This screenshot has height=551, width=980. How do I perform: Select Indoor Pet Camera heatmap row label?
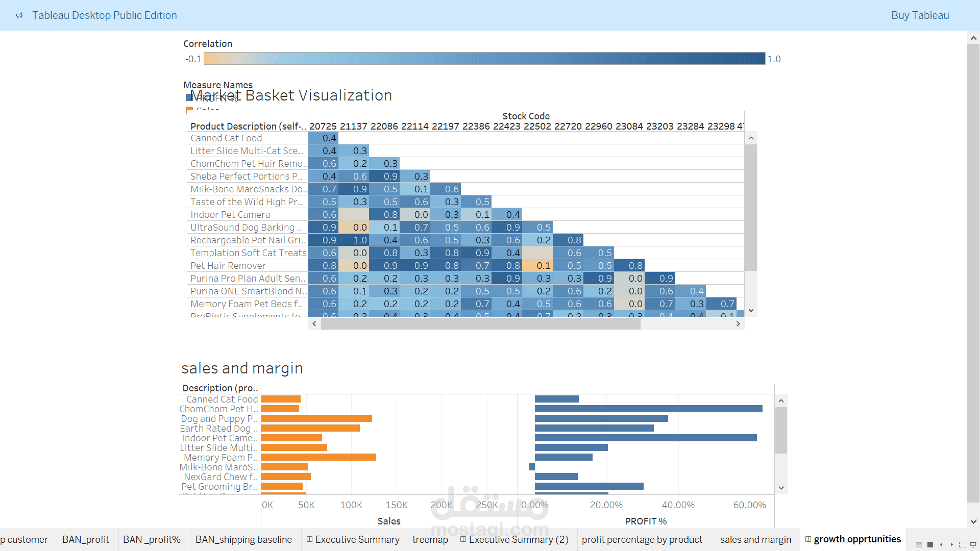[x=230, y=215]
